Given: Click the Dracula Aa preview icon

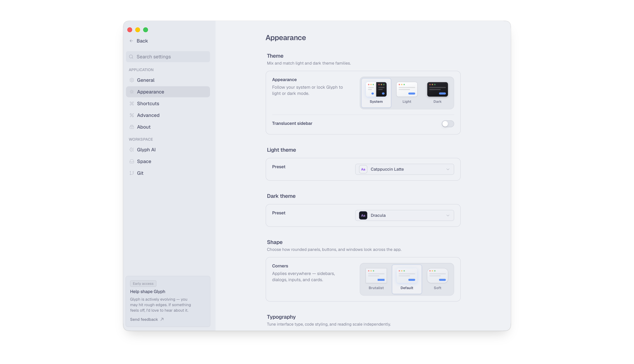Looking at the screenshot, I should (x=363, y=216).
